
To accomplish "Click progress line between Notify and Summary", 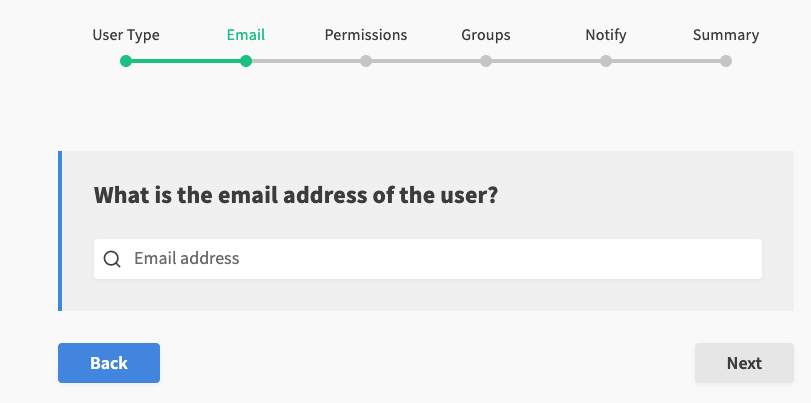I will 666,61.
